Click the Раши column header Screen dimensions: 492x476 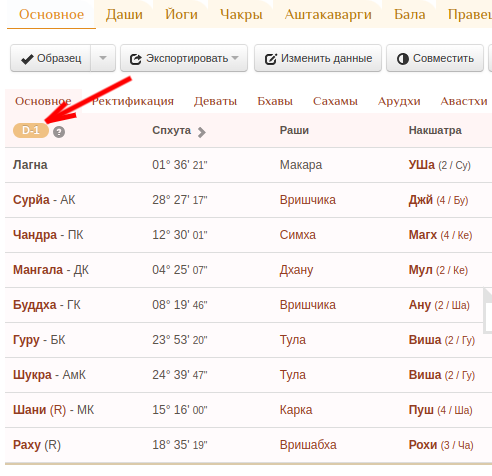point(294,130)
